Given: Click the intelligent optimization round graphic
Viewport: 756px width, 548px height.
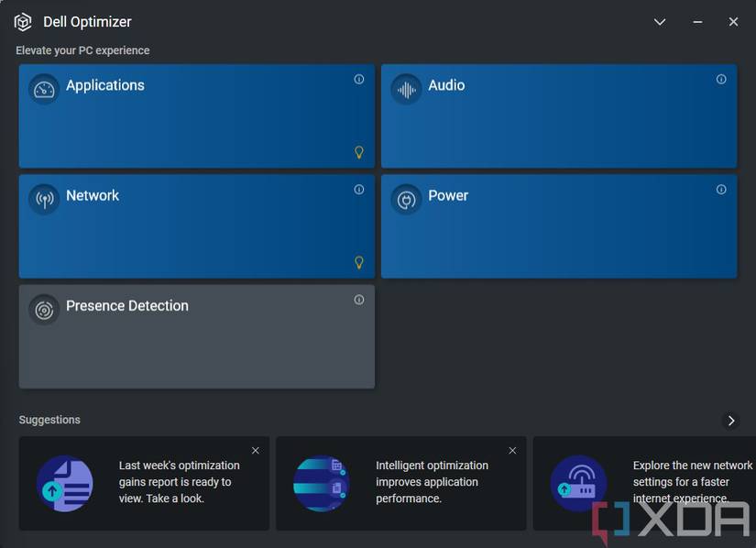Looking at the screenshot, I should coord(322,484).
